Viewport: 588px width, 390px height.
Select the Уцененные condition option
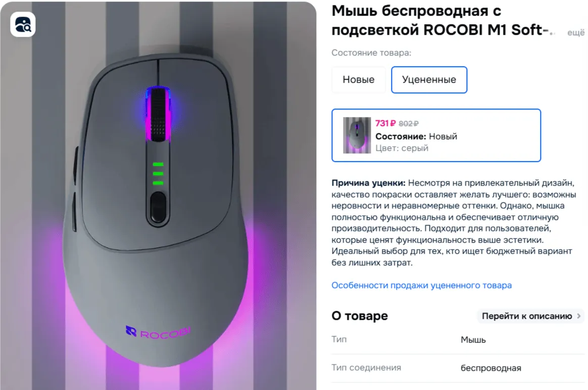[x=429, y=79]
